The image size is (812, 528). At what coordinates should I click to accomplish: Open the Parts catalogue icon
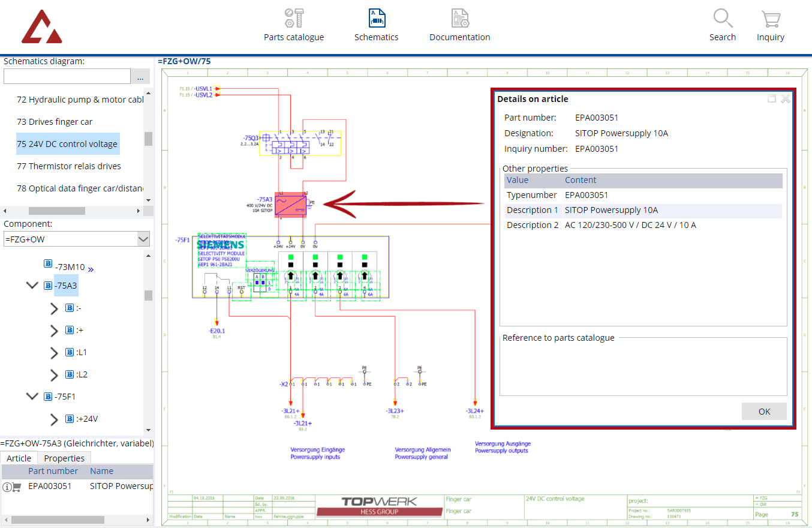click(x=294, y=18)
